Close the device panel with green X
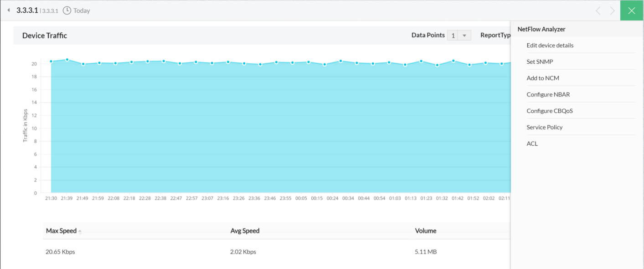This screenshot has width=644, height=269. (x=632, y=11)
